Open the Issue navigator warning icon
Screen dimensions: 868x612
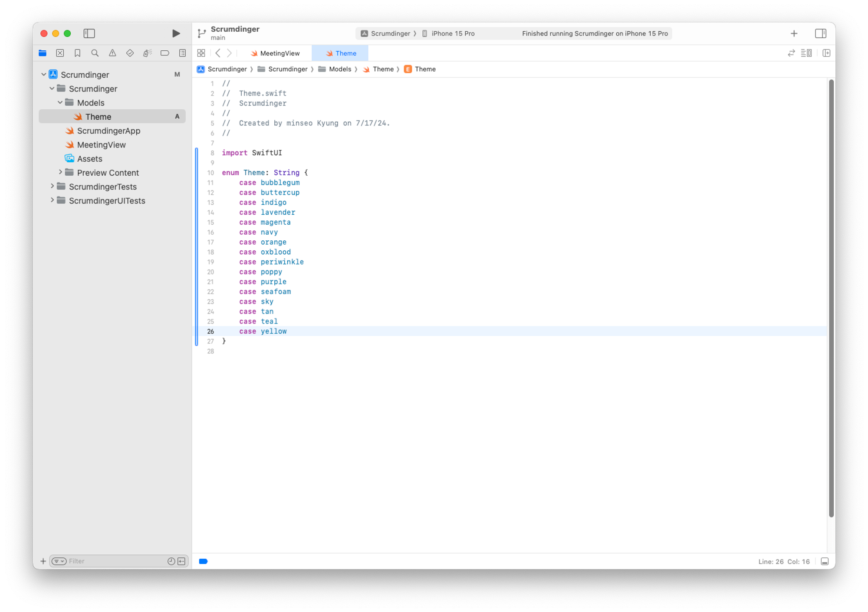(x=112, y=53)
